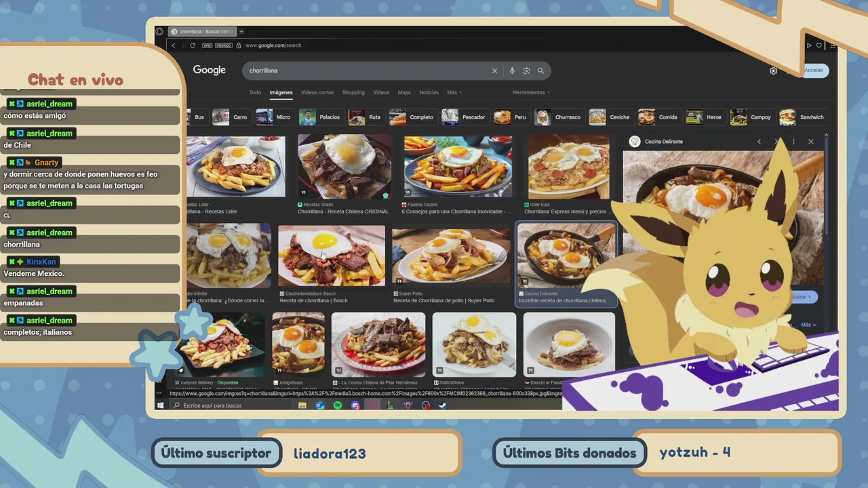Open Google Lens image search icon
The width and height of the screenshot is (868, 488).
click(526, 70)
